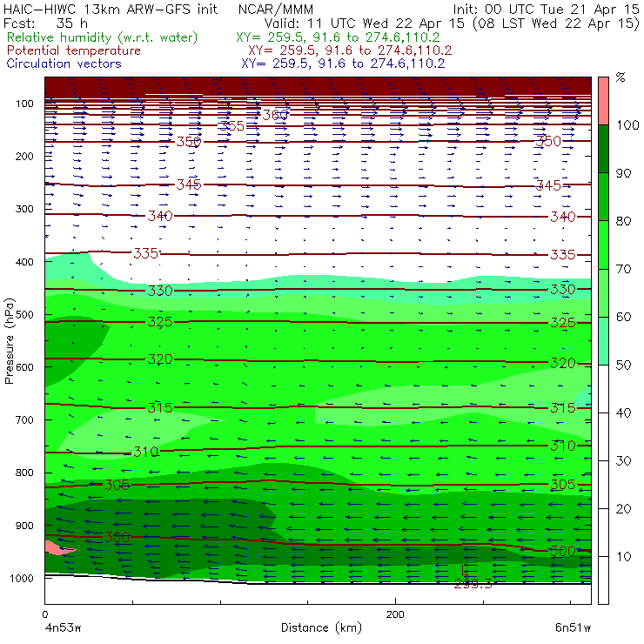Click the color bar '50' percent label
This screenshot has width=644, height=644.
tap(623, 366)
